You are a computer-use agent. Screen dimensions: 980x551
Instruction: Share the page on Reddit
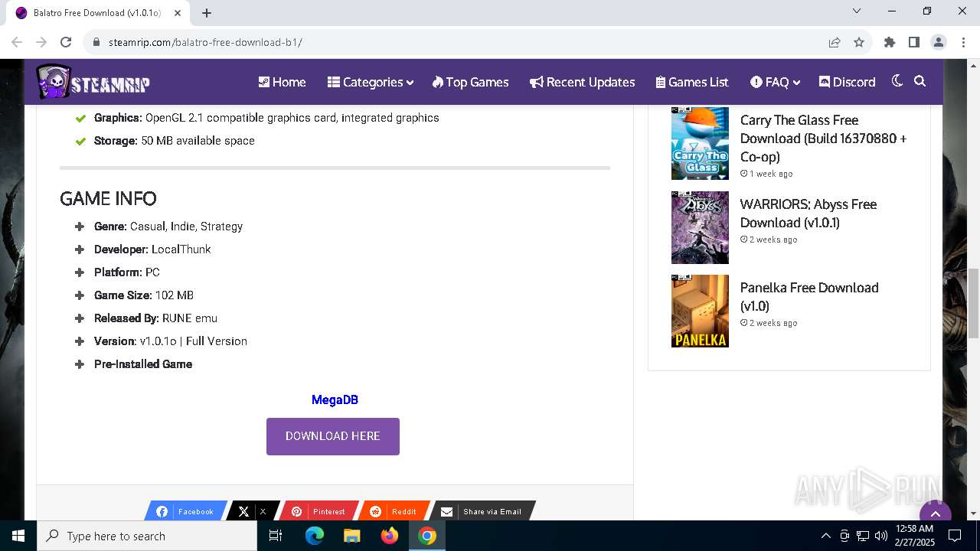click(394, 511)
